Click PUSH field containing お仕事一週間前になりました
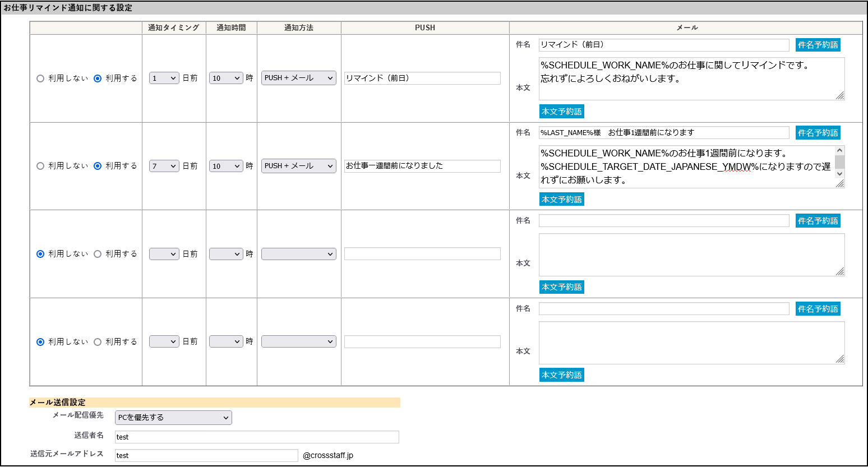Screen dimensions: 868x467 pyautogui.click(x=422, y=166)
